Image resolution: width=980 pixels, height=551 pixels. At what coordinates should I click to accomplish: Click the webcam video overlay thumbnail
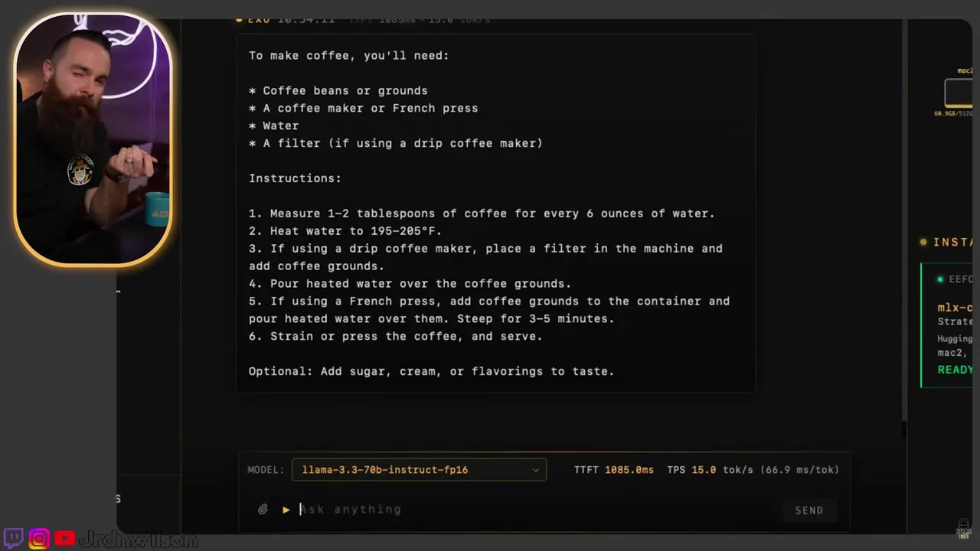point(93,139)
